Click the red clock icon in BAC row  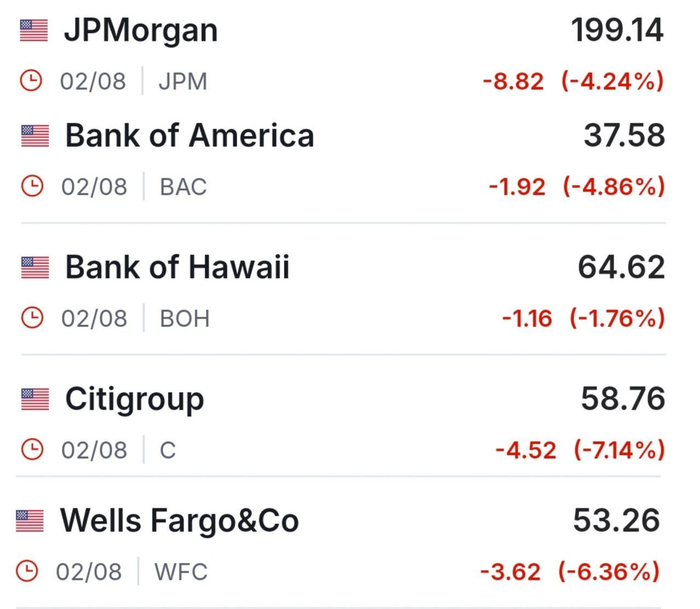pyautogui.click(x=32, y=186)
